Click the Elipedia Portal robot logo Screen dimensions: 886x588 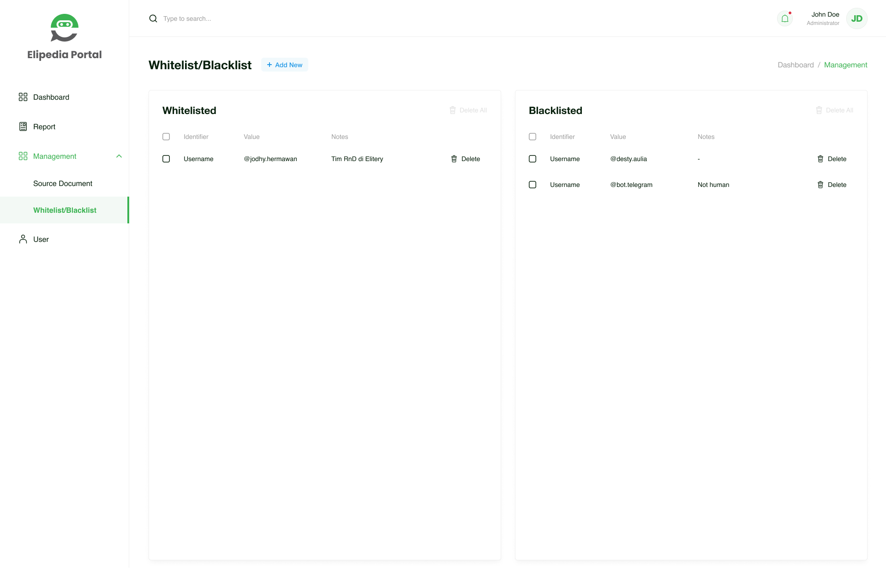click(x=65, y=28)
